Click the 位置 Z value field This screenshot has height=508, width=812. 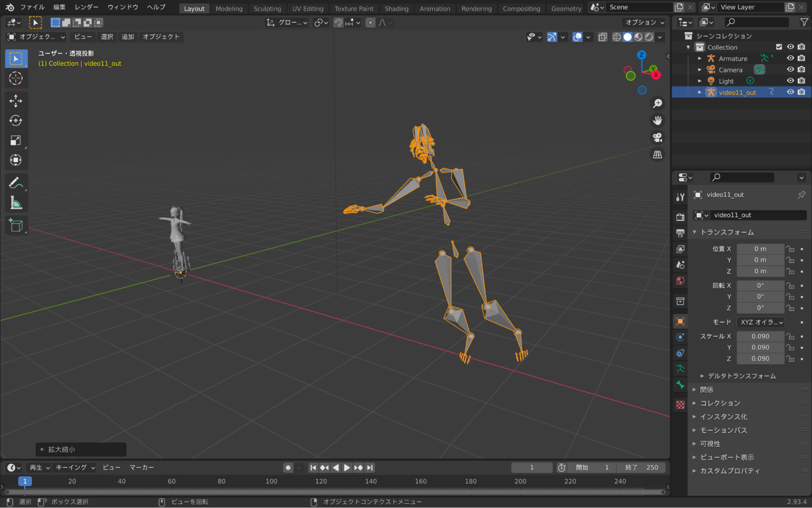pyautogui.click(x=760, y=271)
